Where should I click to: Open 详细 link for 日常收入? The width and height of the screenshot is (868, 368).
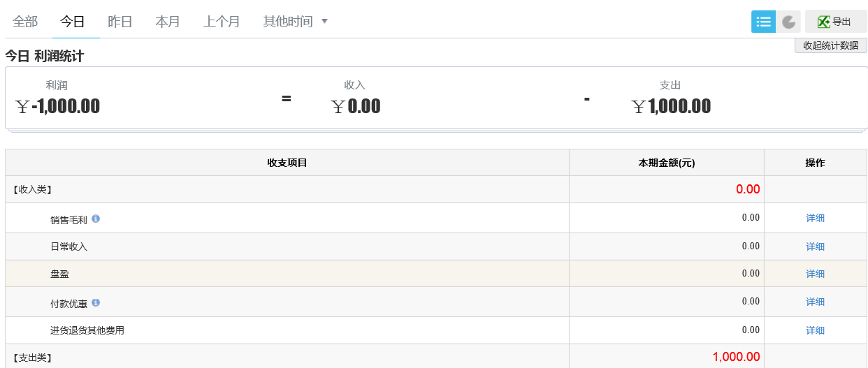point(815,246)
